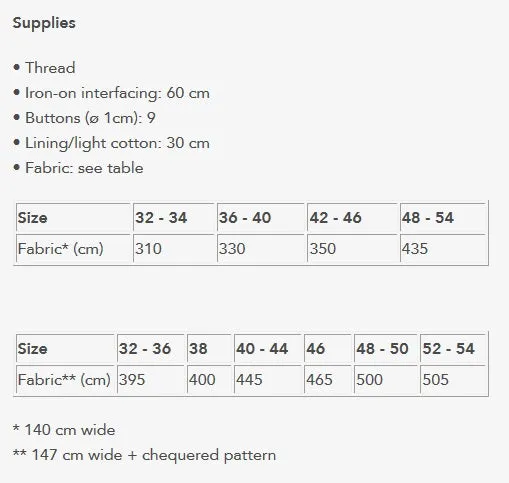Click the size 38 header cell

pos(209,349)
